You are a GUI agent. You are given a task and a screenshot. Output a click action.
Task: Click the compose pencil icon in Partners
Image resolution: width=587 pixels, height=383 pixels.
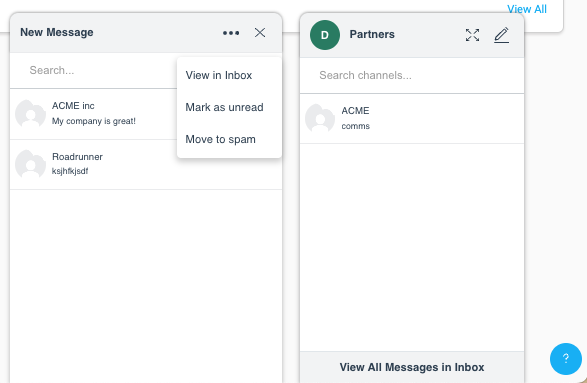pos(502,35)
